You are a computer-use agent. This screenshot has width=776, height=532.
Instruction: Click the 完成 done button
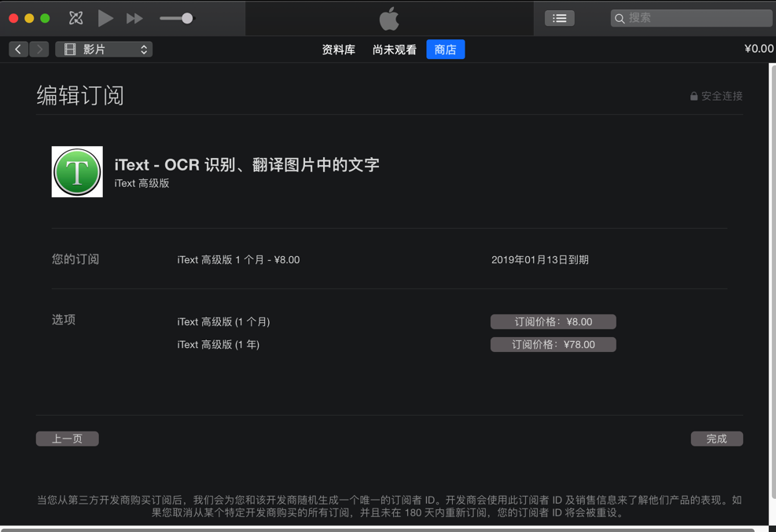(x=716, y=438)
